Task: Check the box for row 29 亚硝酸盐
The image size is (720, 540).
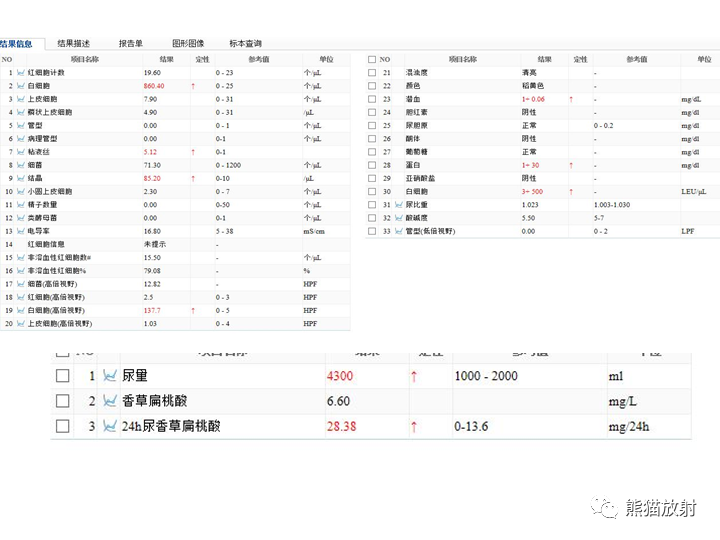Action: (372, 178)
